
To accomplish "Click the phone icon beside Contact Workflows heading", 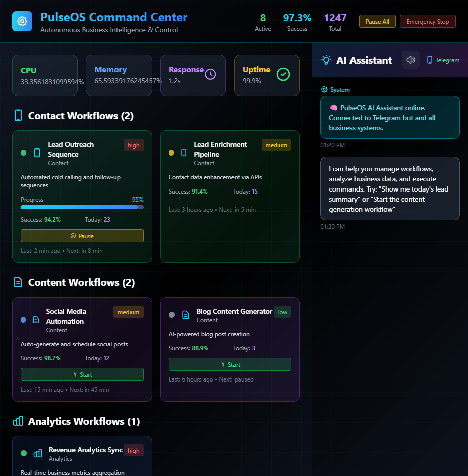I will click(18, 115).
